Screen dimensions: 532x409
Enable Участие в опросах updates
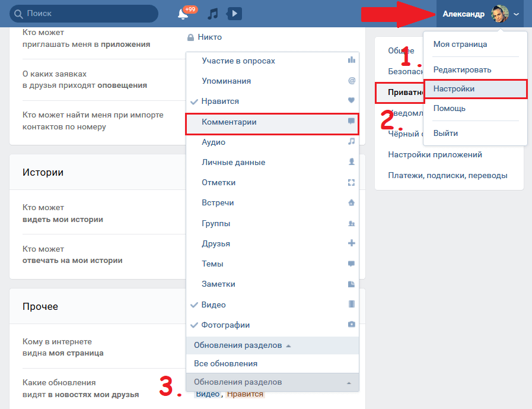[x=272, y=61]
